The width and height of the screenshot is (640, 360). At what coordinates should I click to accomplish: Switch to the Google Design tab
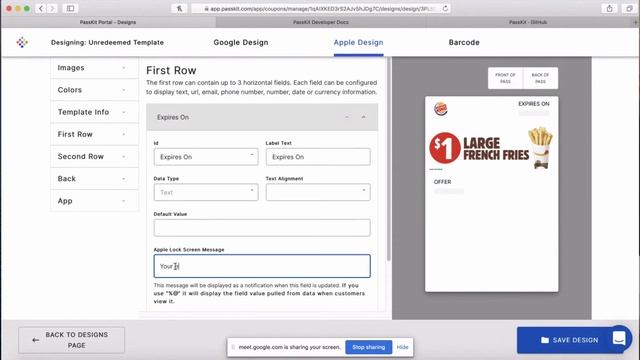pyautogui.click(x=241, y=42)
